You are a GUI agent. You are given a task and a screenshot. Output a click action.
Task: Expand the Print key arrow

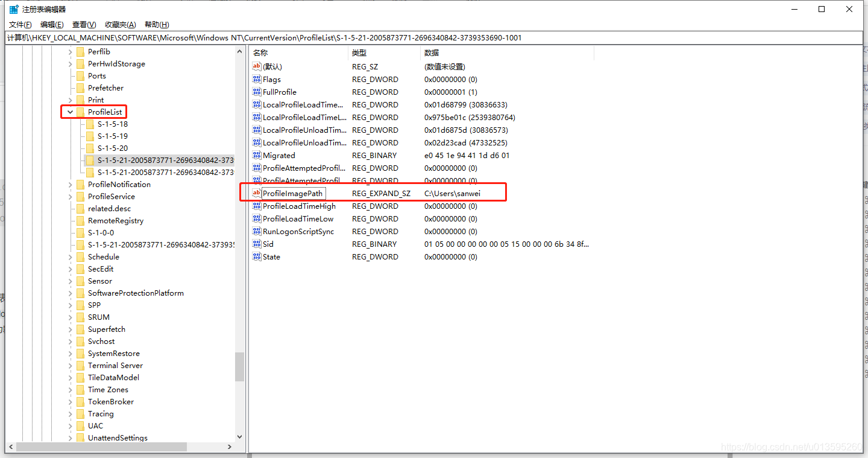[x=71, y=100]
